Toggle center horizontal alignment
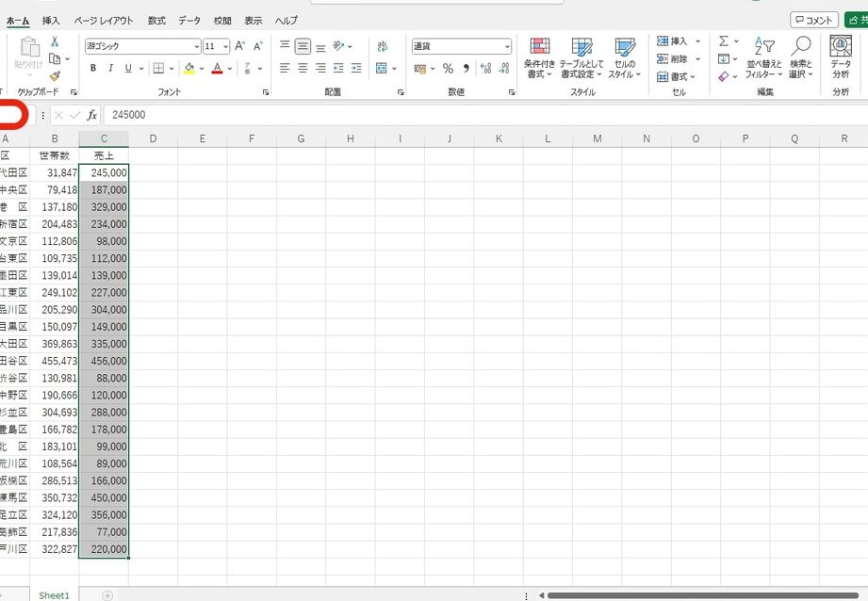Image resolution: width=868 pixels, height=601 pixels. 303,68
